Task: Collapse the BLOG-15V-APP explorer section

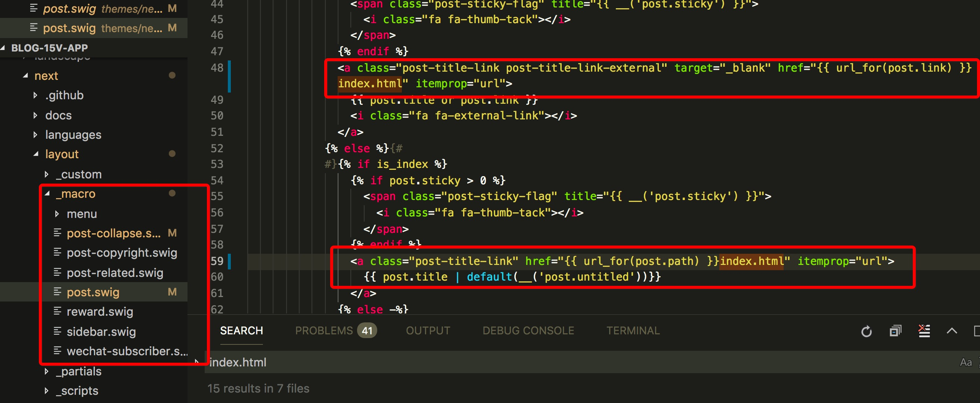Action: [x=49, y=48]
